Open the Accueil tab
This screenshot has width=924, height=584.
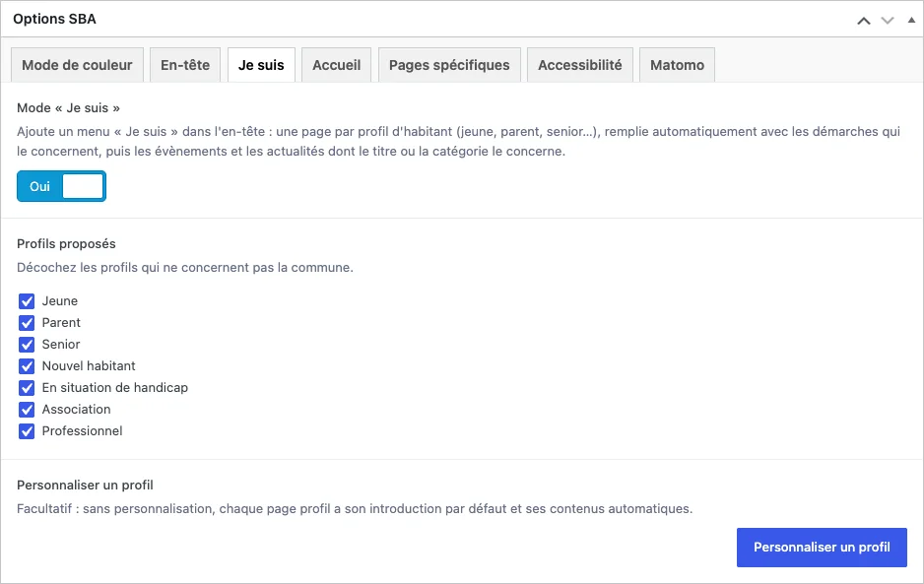[337, 65]
